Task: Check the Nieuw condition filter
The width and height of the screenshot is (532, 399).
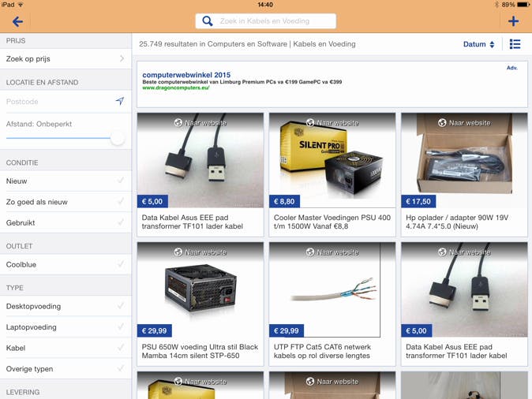Action: (x=66, y=181)
